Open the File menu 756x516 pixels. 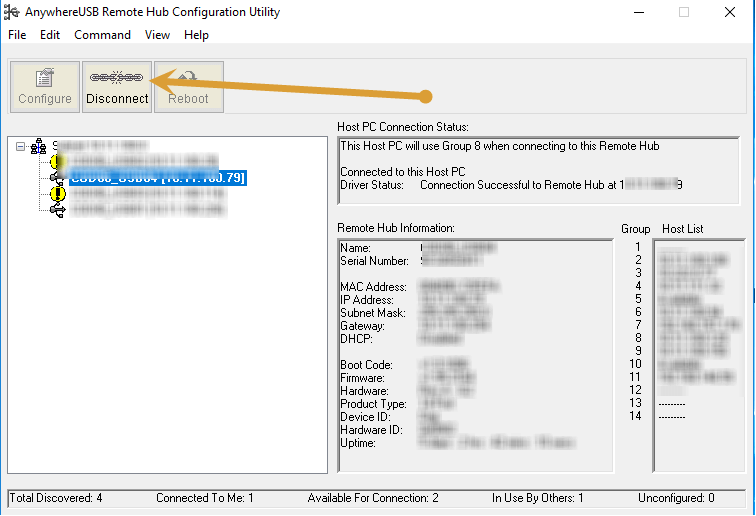click(17, 35)
